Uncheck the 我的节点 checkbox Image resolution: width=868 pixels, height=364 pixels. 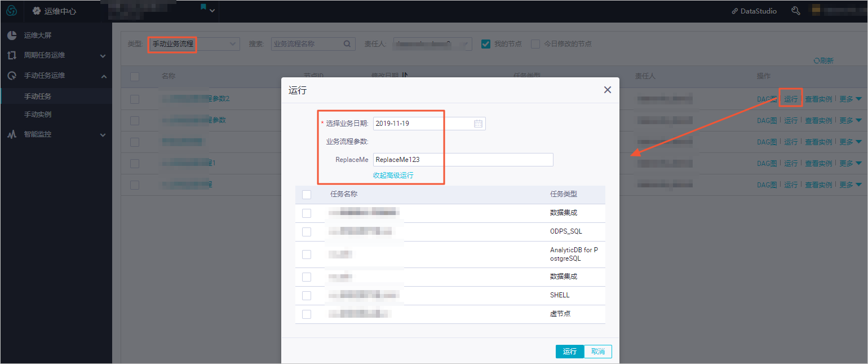pos(486,44)
